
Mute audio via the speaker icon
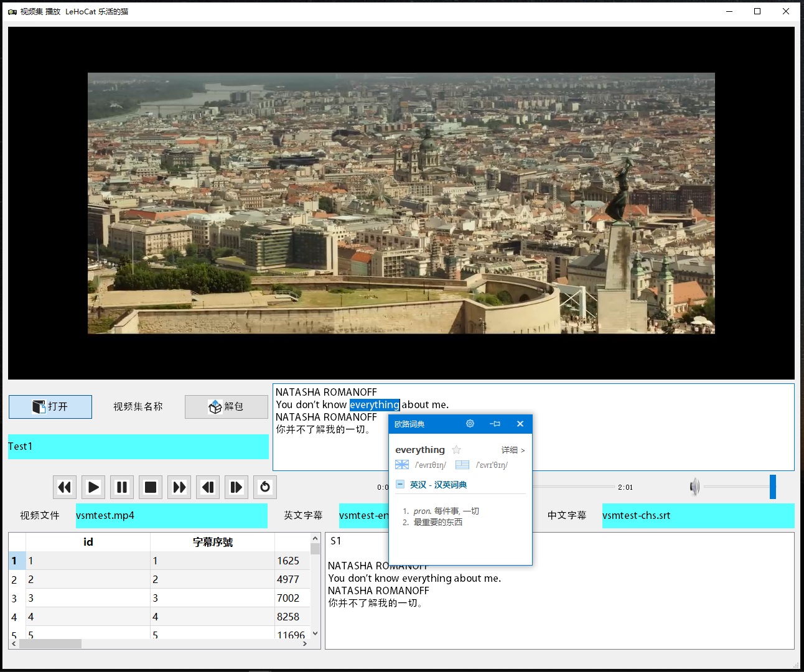tap(694, 487)
